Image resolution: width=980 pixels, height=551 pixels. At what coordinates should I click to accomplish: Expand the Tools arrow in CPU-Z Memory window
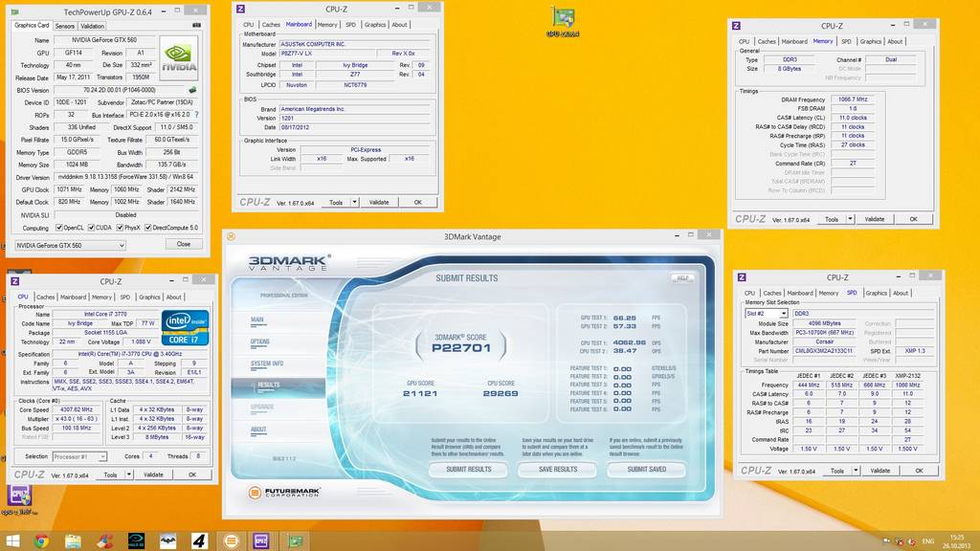coord(850,219)
